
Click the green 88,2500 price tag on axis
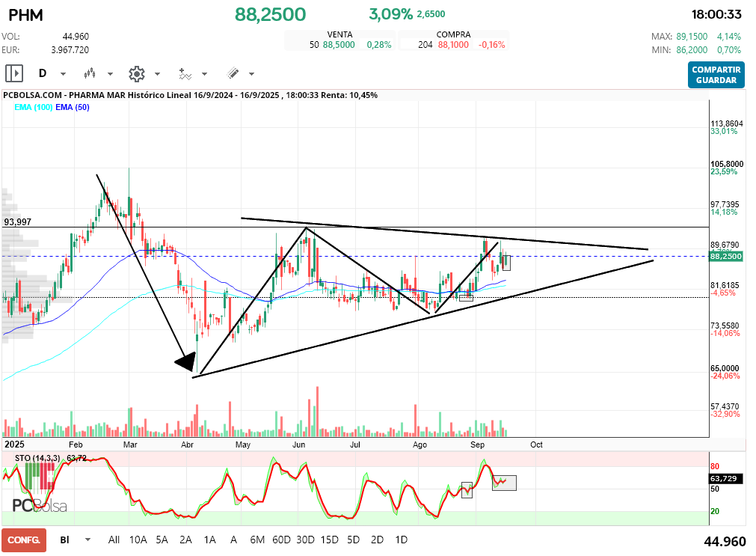point(726,256)
